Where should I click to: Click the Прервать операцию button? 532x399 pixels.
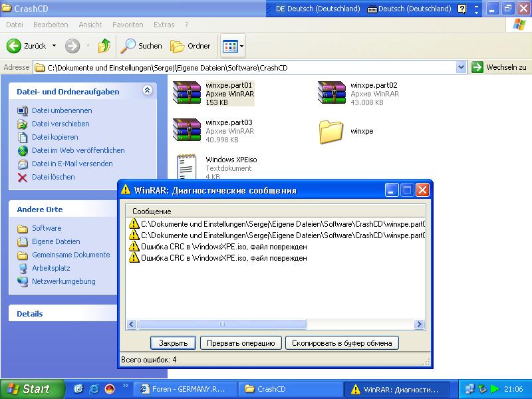(x=241, y=343)
